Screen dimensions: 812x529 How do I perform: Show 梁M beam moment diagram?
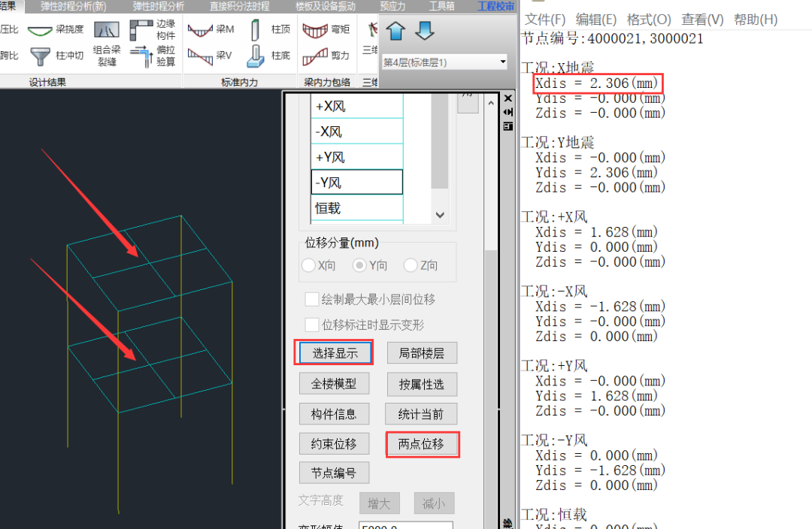pos(211,29)
